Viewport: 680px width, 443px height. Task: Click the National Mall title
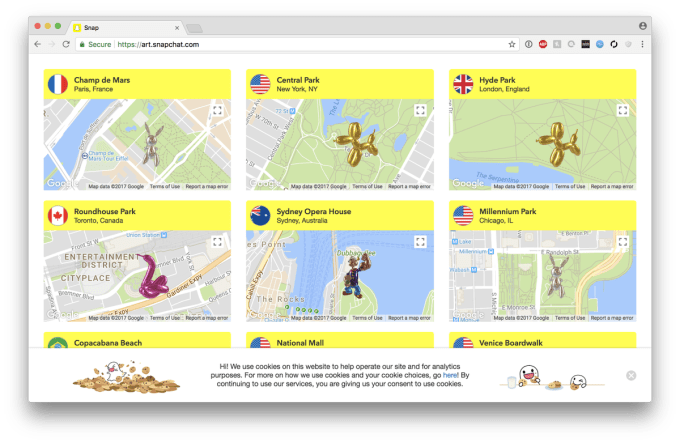[300, 343]
